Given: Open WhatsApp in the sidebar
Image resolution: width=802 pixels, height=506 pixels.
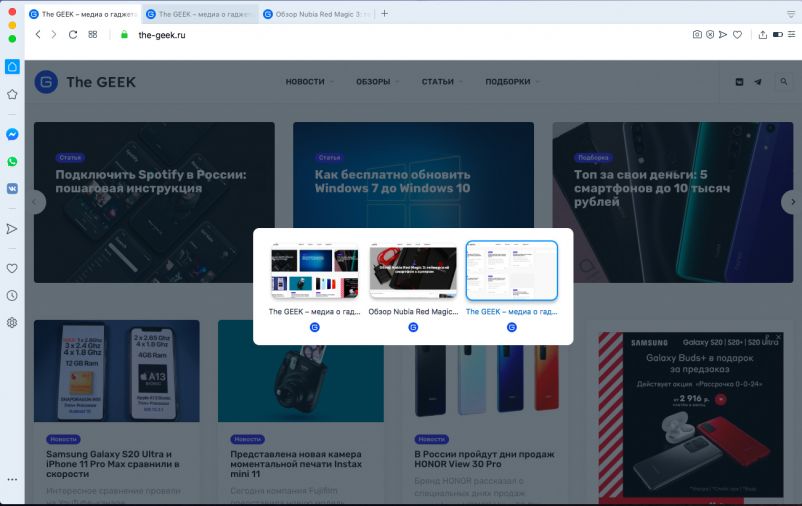Looking at the screenshot, I should (12, 162).
